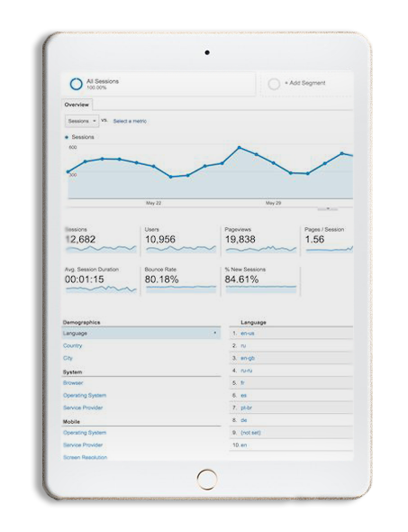Click the es language row
This screenshot has width=408, height=532.
click(291, 395)
